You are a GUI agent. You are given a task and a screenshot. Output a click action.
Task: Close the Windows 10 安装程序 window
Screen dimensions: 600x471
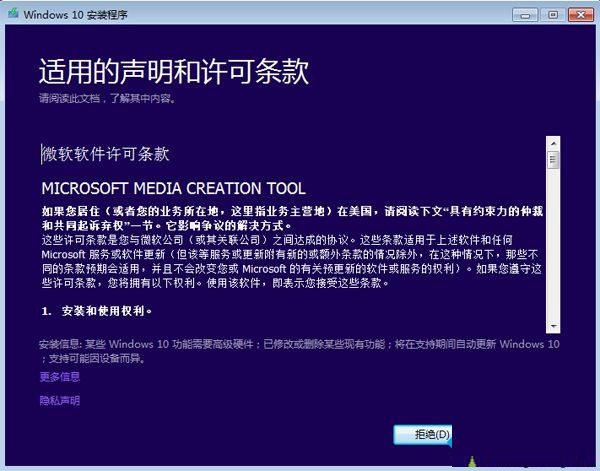pos(579,12)
